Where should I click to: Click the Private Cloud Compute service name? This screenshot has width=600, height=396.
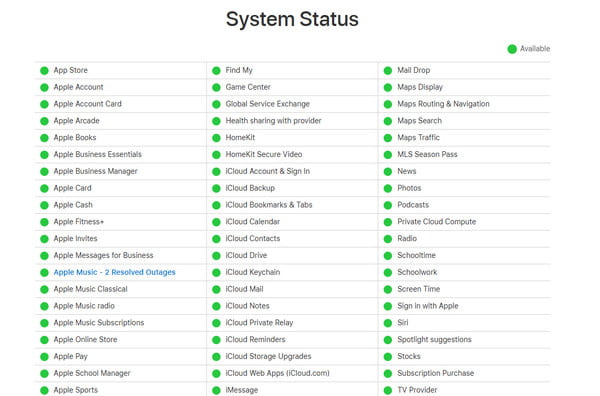click(437, 222)
